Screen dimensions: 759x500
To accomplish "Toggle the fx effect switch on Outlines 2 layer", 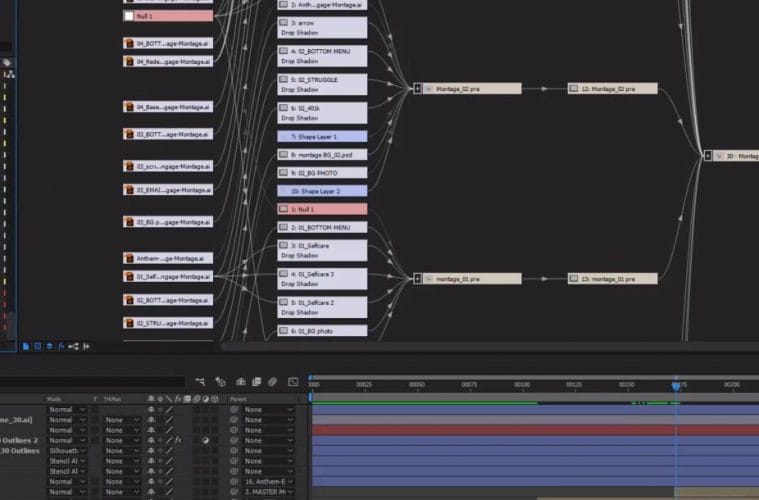I will click(x=178, y=440).
